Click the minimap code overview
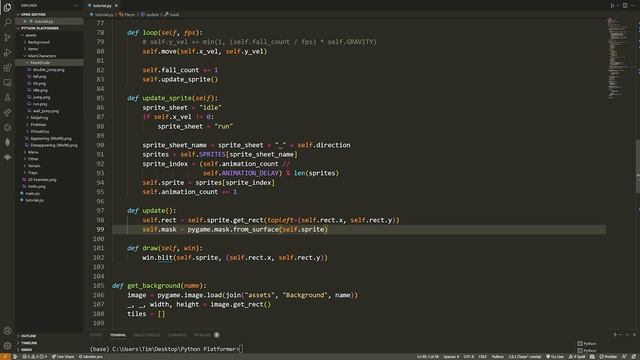The width and height of the screenshot is (640, 360). [619, 57]
